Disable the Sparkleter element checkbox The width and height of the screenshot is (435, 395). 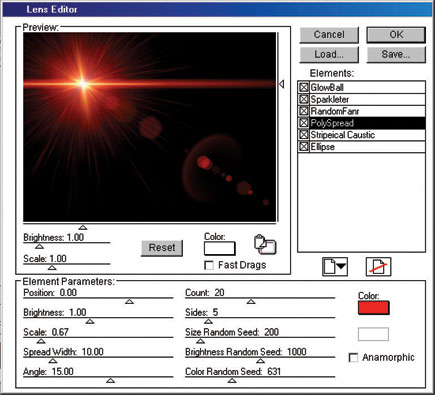coord(303,99)
